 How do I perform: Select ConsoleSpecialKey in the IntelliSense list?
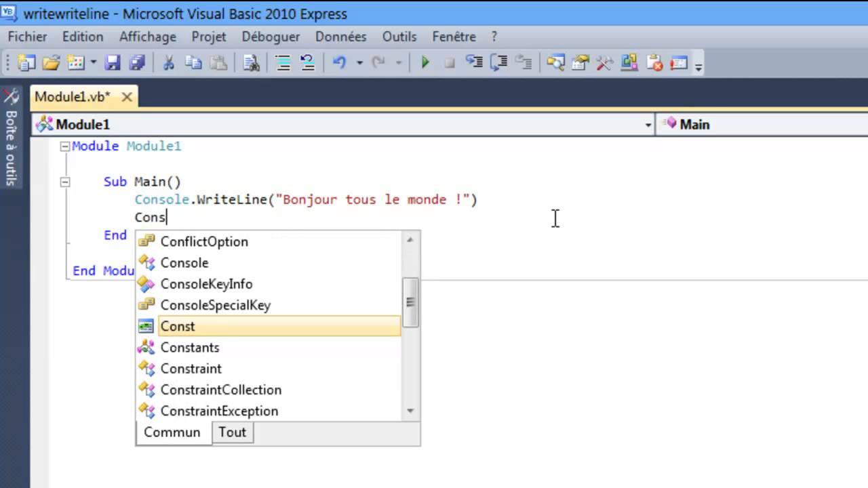coord(269,305)
